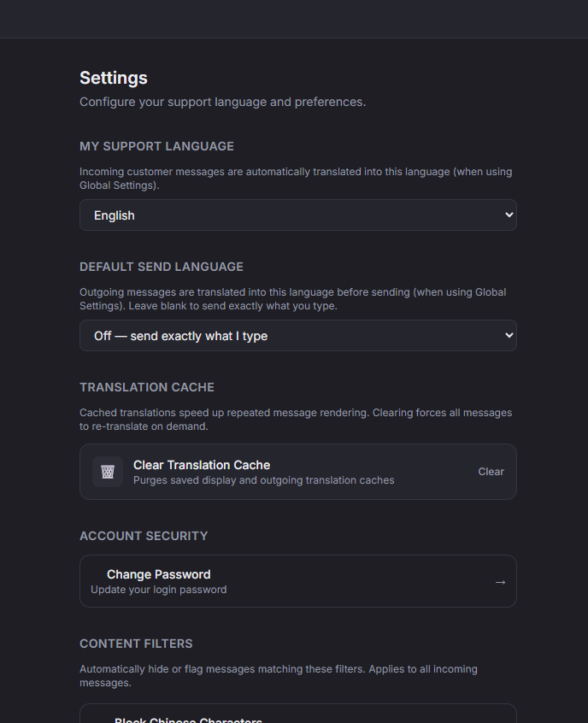Click the 'Update your login password' subtitle
The image size is (588, 723).
pyautogui.click(x=159, y=590)
